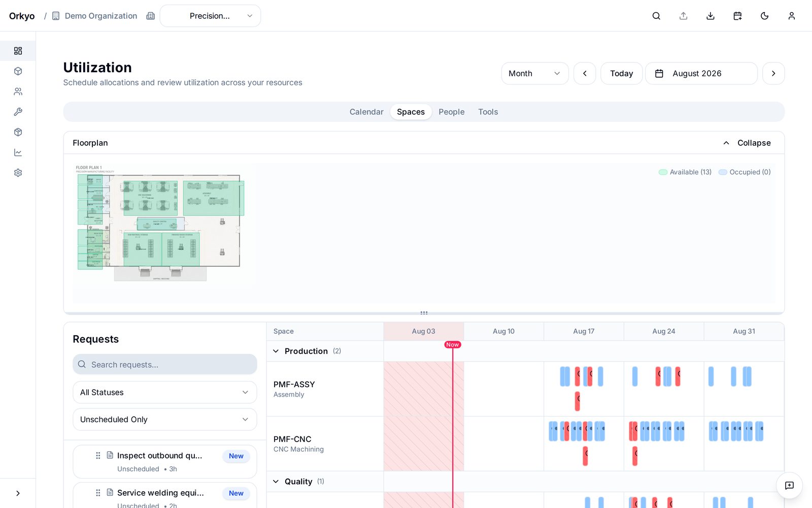Click the calendar sync icon in top bar
This screenshot has width=812, height=508.
(x=737, y=16)
